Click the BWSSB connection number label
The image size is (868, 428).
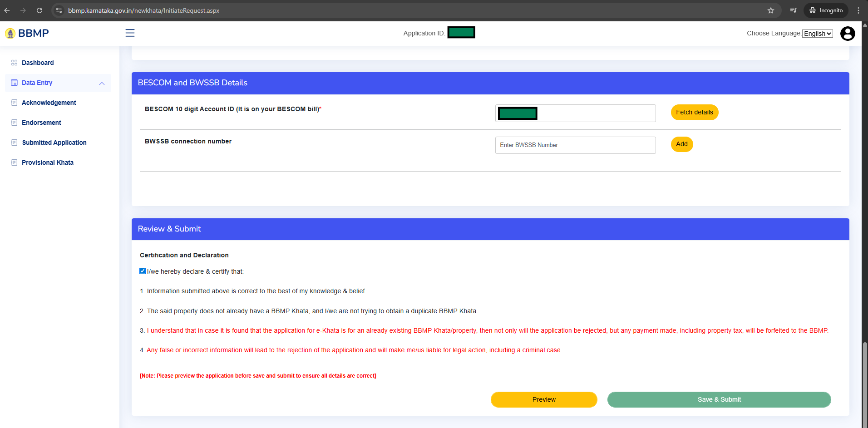tap(188, 141)
